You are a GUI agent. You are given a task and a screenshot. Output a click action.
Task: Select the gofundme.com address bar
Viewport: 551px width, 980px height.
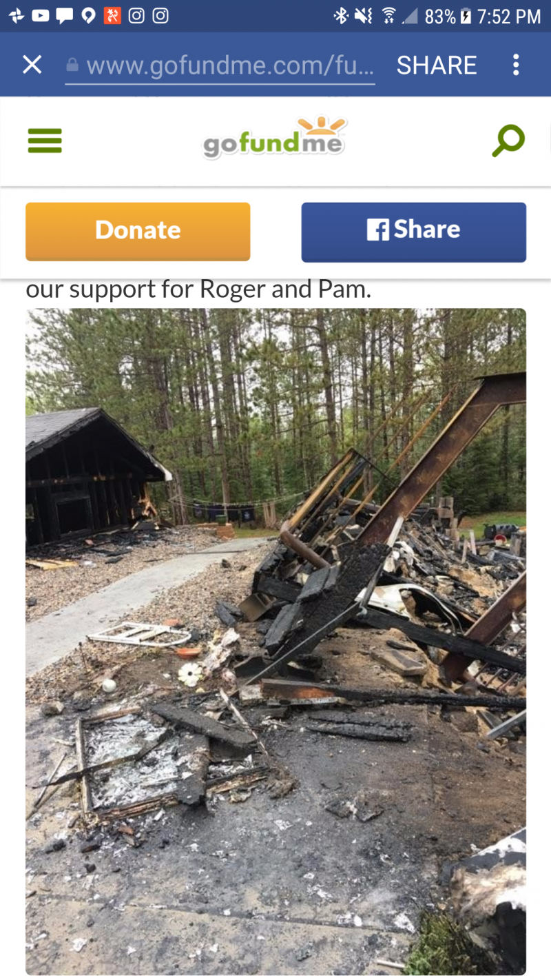(220, 66)
